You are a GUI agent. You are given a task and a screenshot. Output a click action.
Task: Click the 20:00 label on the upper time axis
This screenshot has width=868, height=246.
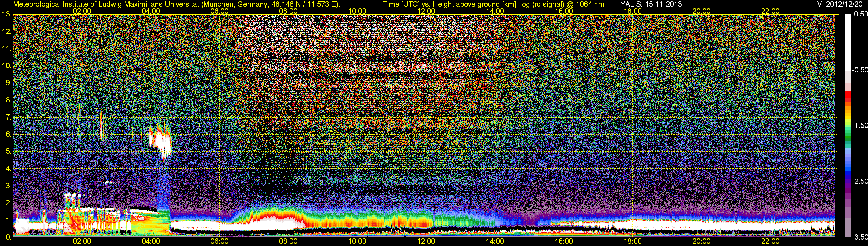pos(702,11)
